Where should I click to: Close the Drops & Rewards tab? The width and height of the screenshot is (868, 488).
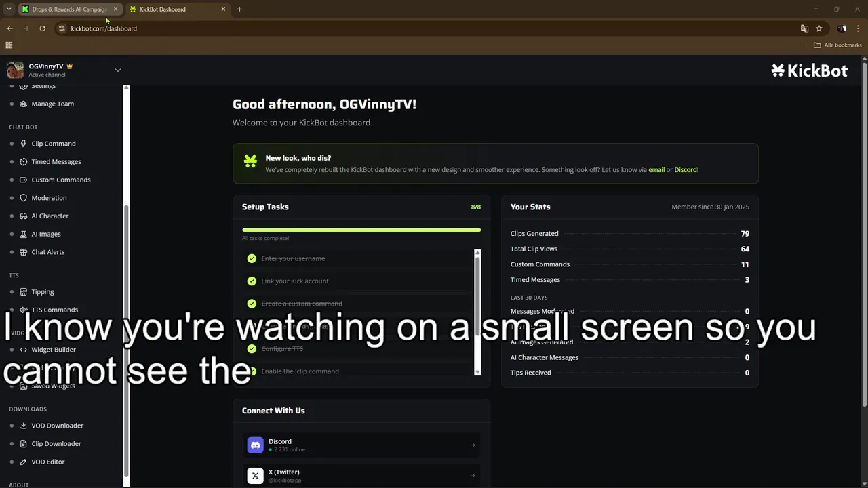tap(115, 9)
